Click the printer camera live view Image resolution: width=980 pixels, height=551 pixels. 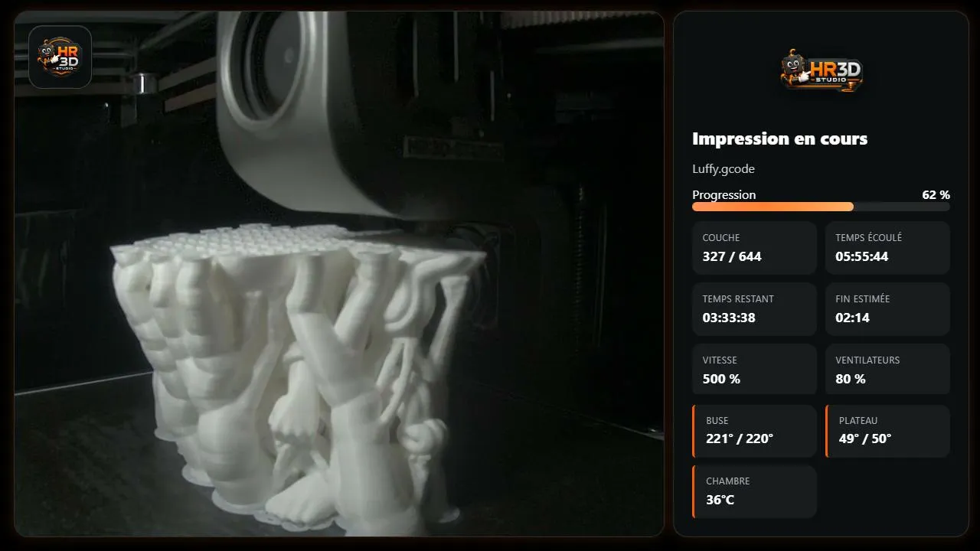click(x=339, y=274)
